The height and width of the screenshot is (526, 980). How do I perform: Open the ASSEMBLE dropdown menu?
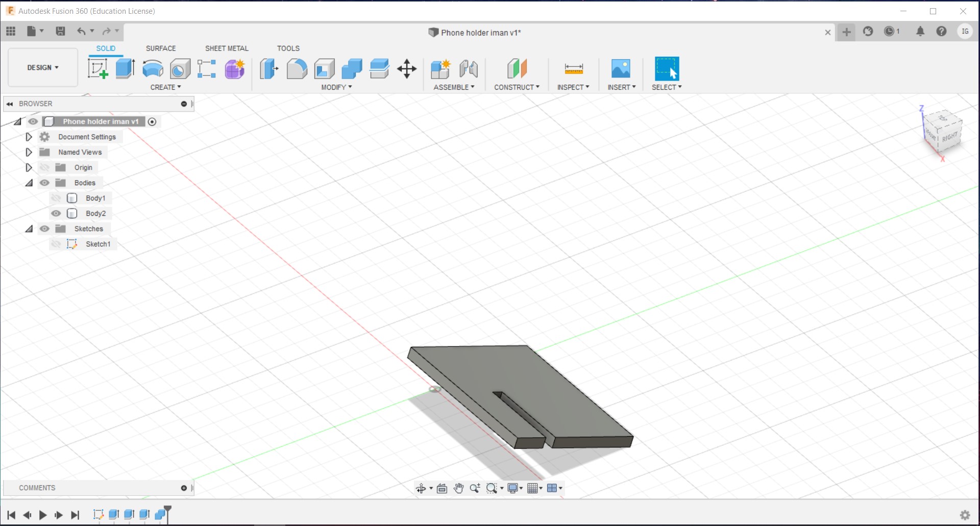[454, 87]
